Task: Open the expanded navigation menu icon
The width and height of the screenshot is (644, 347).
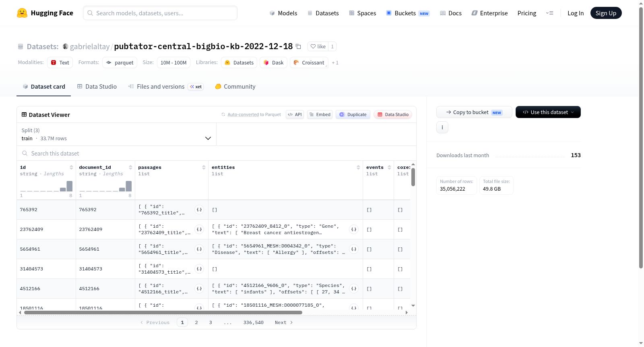Action: tap(549, 13)
